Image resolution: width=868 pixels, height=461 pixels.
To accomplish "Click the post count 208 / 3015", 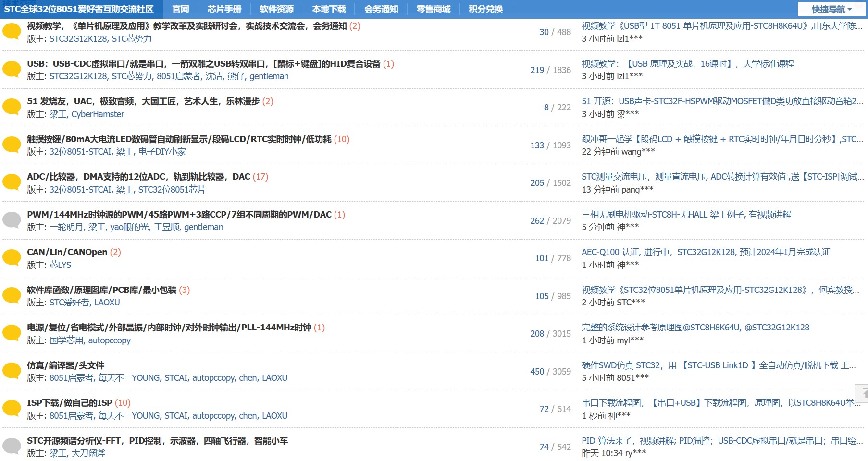I will click(x=550, y=334).
